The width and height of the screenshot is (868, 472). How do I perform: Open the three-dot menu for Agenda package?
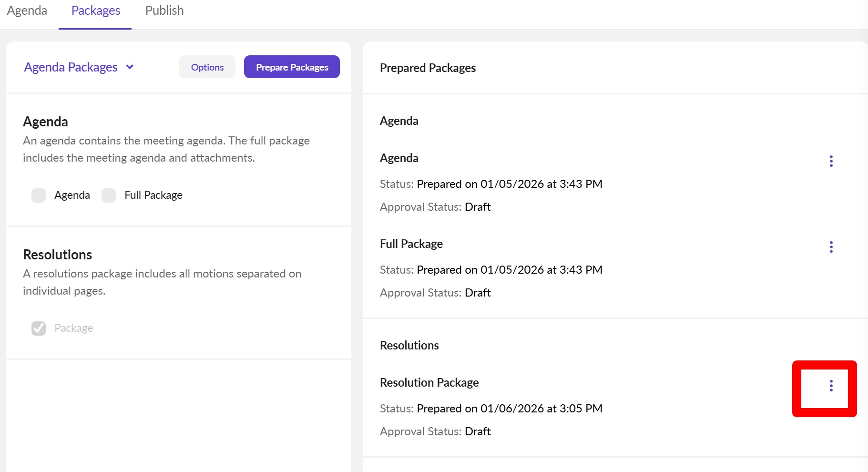click(831, 161)
